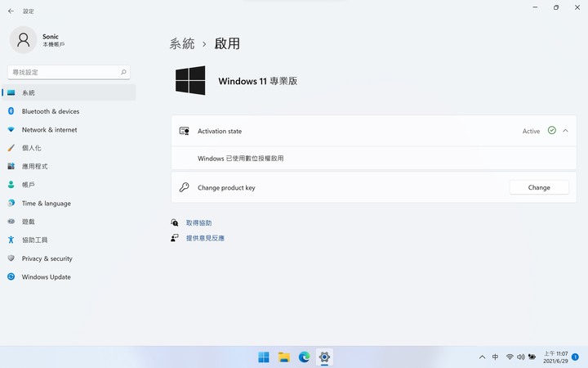This screenshot has height=368, width=588.
Task: Open Windows Update settings
Action: (x=69, y=276)
